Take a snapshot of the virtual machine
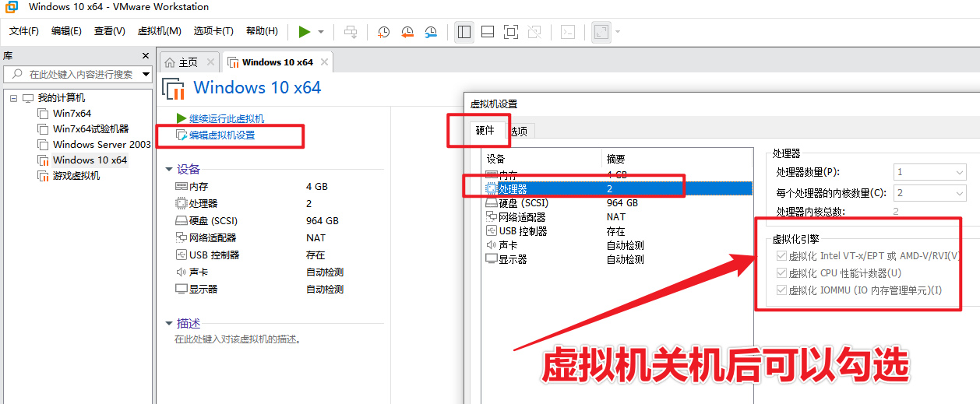 pos(384,32)
